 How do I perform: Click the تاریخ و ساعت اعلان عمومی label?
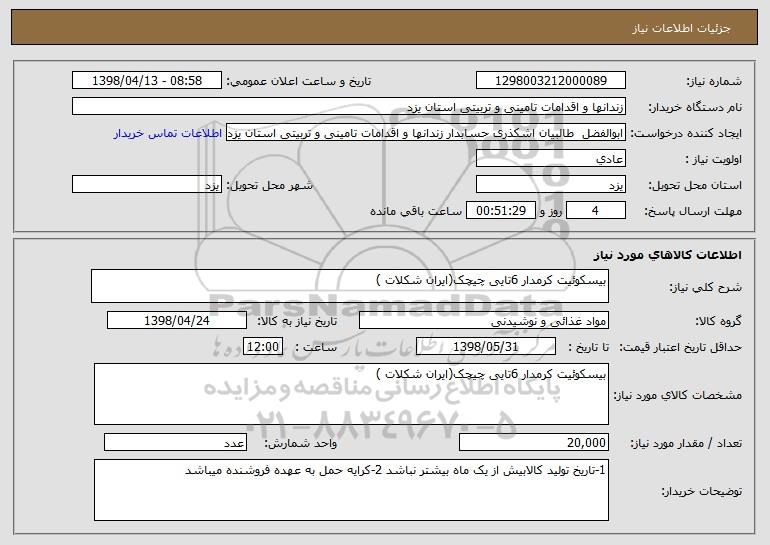coord(299,82)
